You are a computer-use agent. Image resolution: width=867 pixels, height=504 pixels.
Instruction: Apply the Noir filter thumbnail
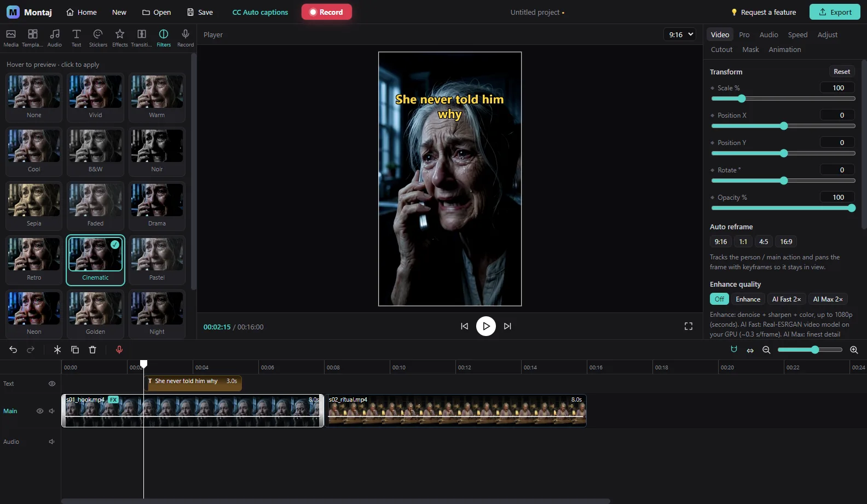(x=157, y=152)
